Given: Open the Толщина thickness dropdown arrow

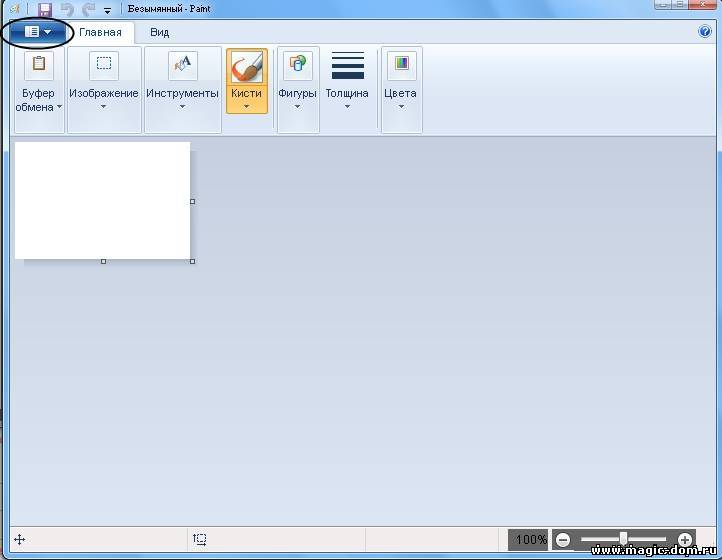Looking at the screenshot, I should (x=347, y=107).
